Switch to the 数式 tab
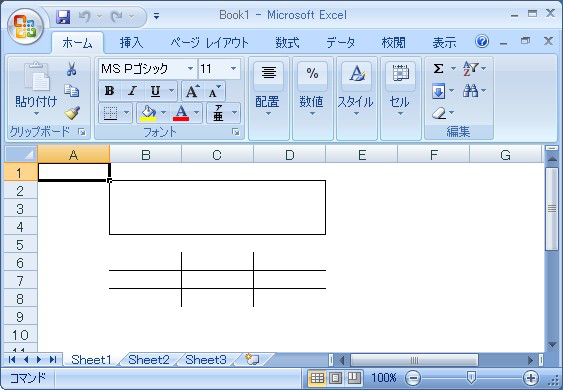 (x=287, y=43)
